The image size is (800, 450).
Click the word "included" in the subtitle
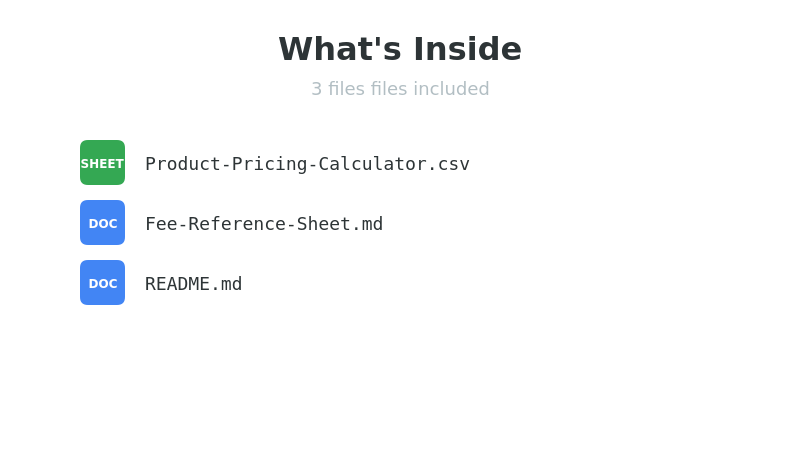pos(451,89)
